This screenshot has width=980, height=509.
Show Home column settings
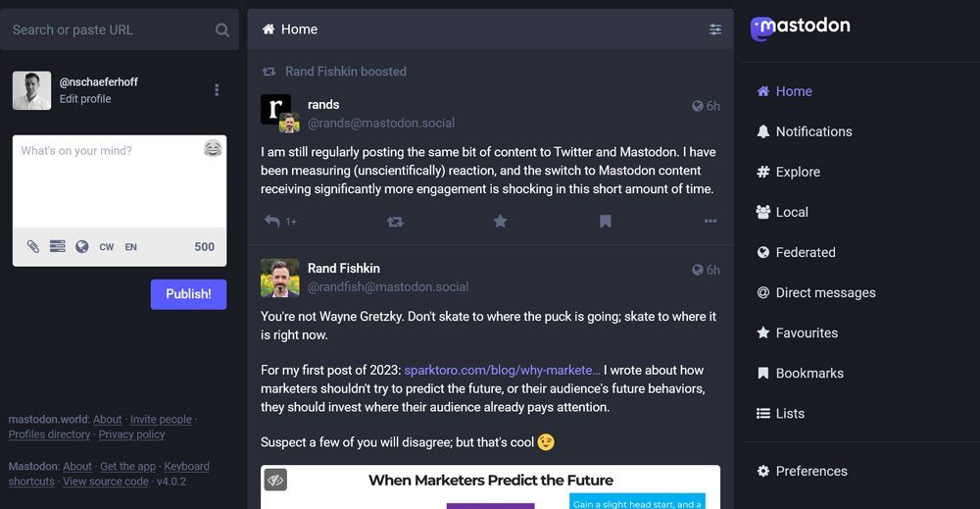pyautogui.click(x=715, y=29)
